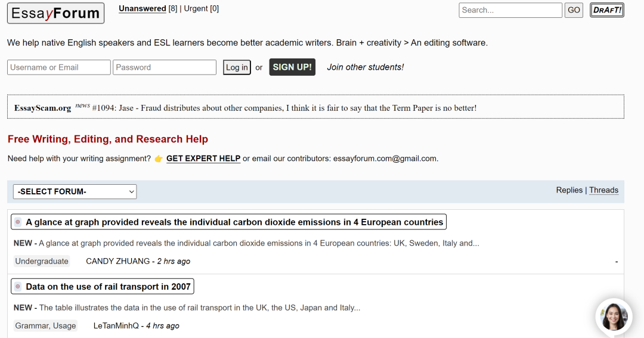Click the GO search button

coord(574,10)
